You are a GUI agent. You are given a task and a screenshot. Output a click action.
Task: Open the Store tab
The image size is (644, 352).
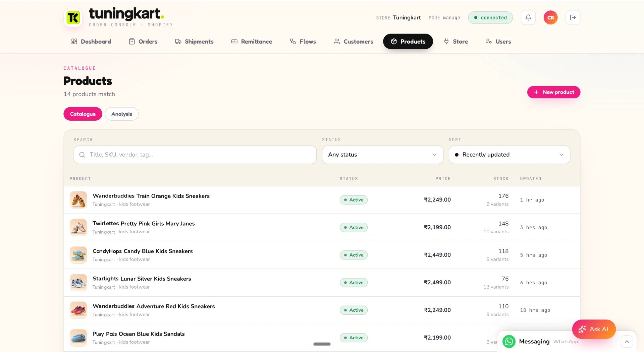(x=456, y=42)
